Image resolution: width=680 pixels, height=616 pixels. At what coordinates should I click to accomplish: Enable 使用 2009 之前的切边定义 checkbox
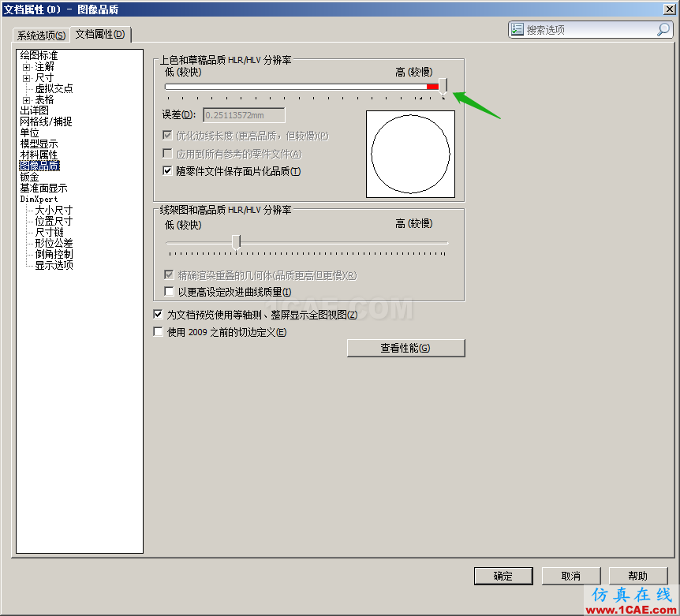coord(159,332)
